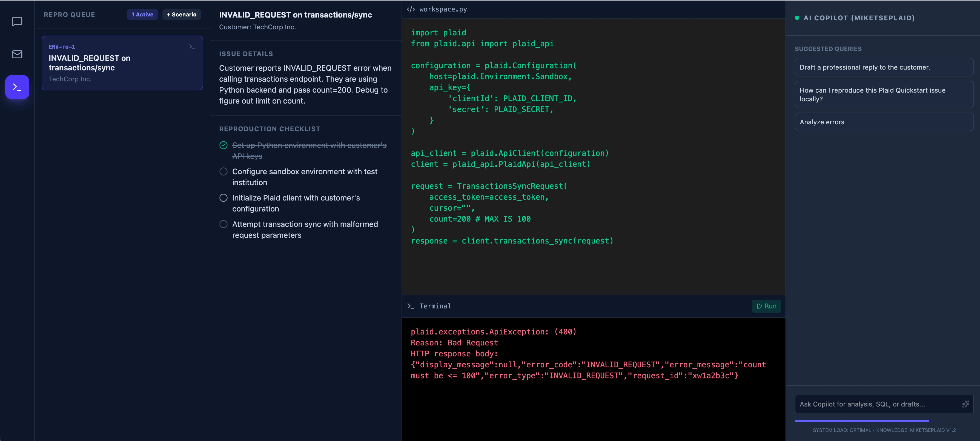Click the code brackets icon beside workspace.py
Viewport: 980px width, 441px height.
411,9
